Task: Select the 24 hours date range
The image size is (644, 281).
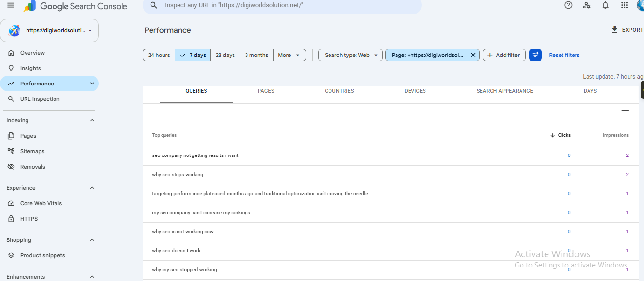Action: (159, 55)
